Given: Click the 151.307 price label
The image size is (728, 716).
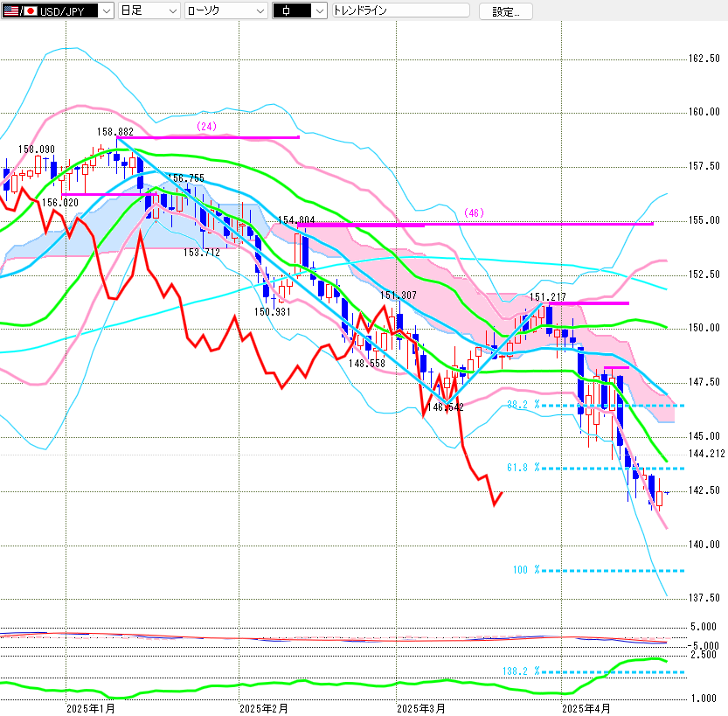Looking at the screenshot, I should tap(399, 295).
